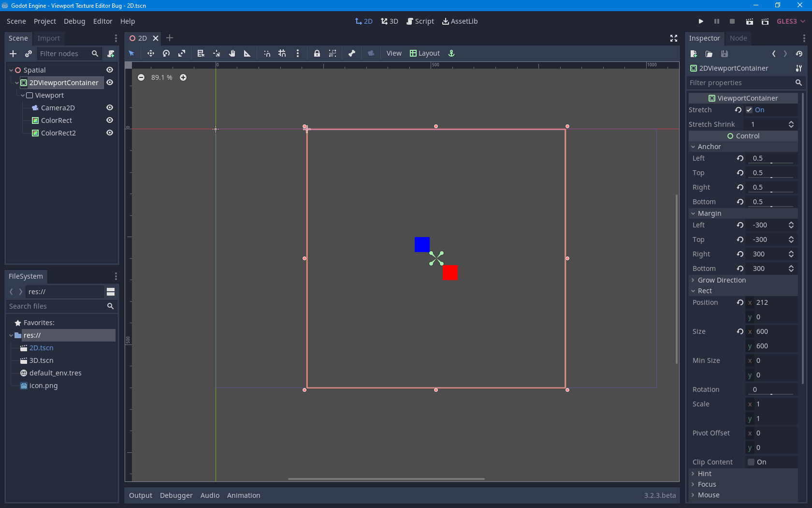Toggle ColorRect visibility
This screenshot has height=508, width=812.
point(110,120)
